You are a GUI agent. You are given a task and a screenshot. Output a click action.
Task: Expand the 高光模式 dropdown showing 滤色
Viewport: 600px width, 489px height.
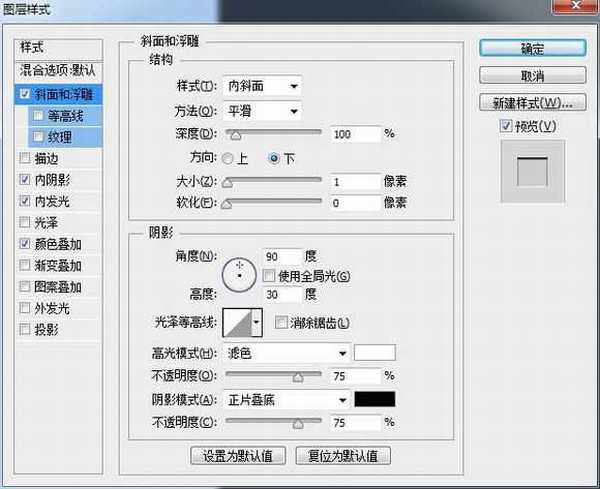tap(287, 353)
